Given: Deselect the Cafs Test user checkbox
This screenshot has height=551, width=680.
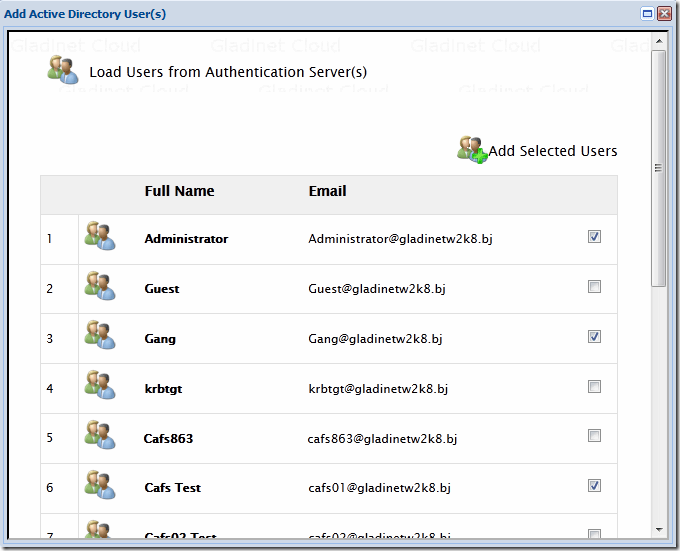Looking at the screenshot, I should point(594,486).
